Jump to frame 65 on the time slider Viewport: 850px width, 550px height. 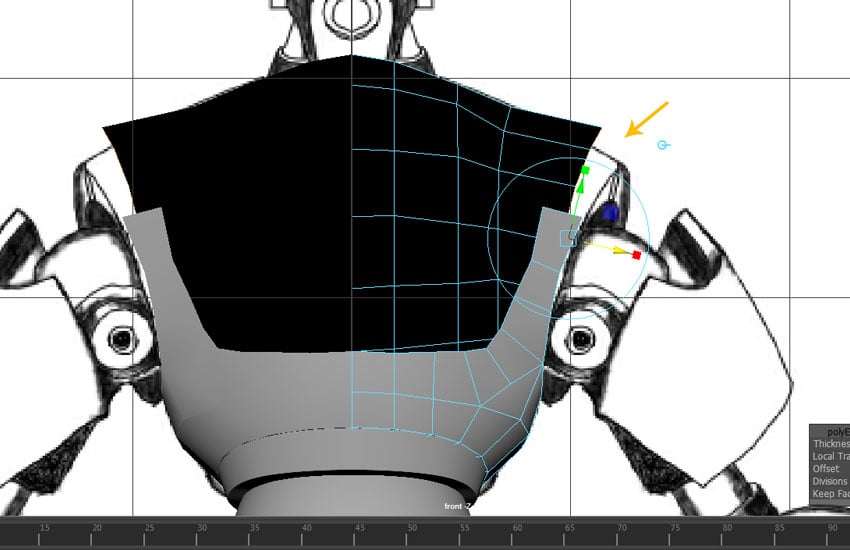[x=569, y=527]
